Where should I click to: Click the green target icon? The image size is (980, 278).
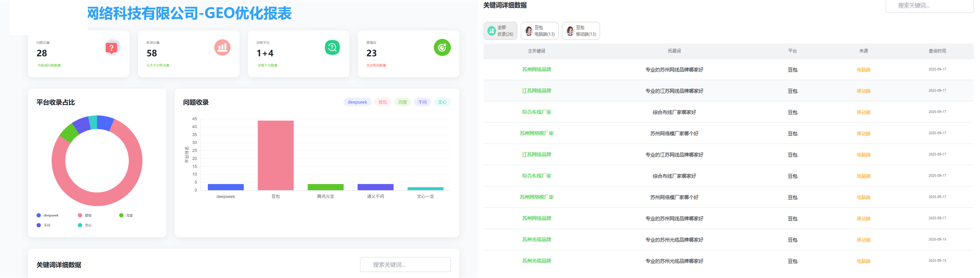pos(442,48)
